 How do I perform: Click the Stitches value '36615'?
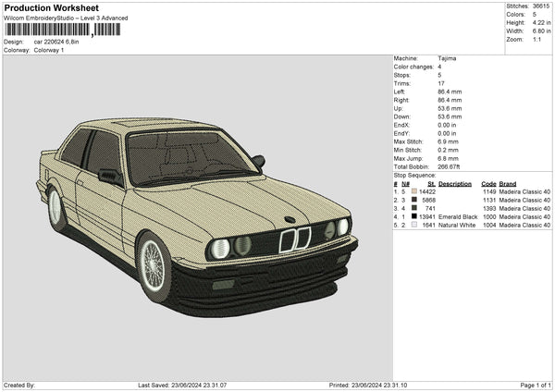point(541,6)
